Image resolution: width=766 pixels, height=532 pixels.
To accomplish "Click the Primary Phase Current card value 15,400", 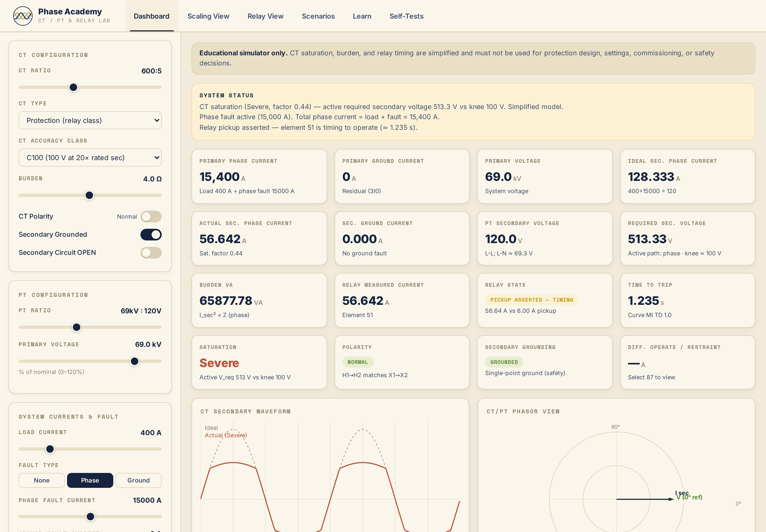I will point(219,177).
